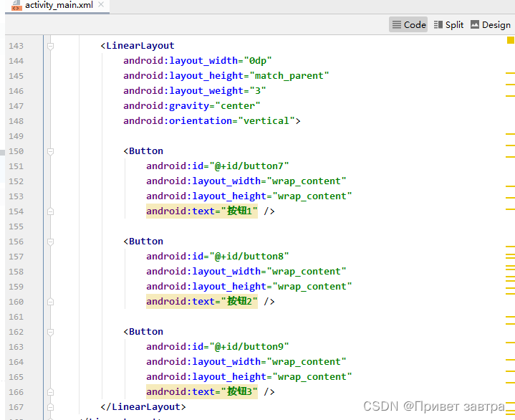515x420 pixels.
Task: Click layout_height="match_parent" attribute
Action: pos(226,76)
